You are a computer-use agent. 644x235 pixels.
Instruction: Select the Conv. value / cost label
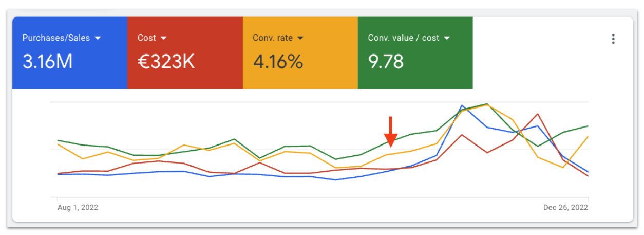[404, 38]
